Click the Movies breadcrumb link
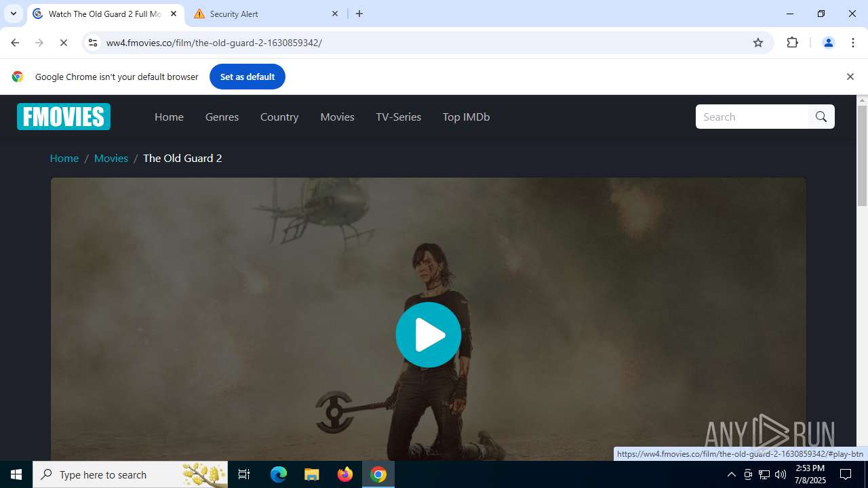Image resolution: width=868 pixels, height=488 pixels. [x=111, y=158]
